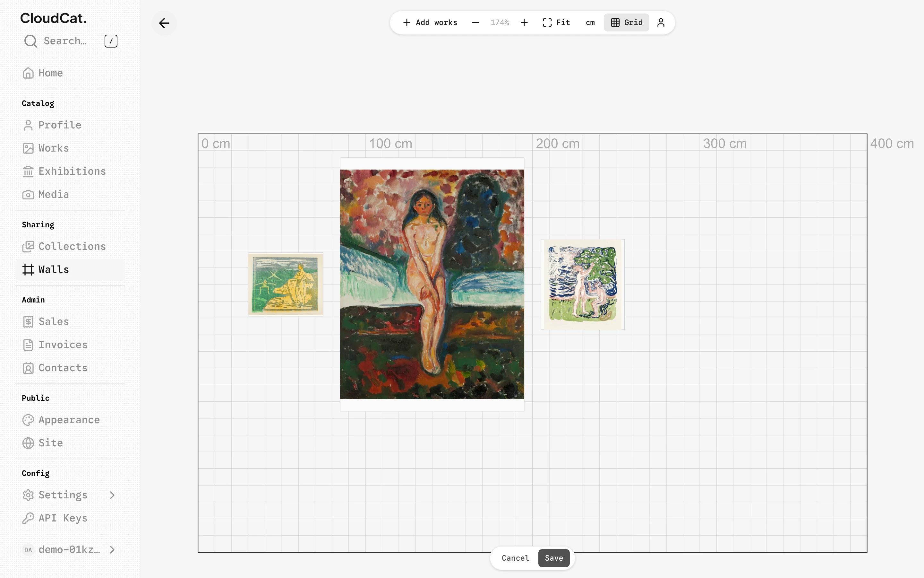Open the Sales page
Viewport: 924px width, 578px height.
click(70, 321)
